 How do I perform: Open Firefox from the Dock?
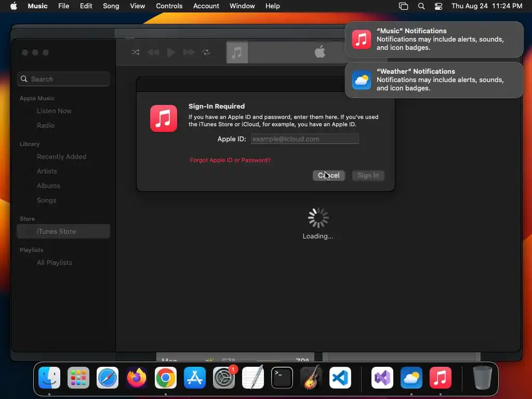[137, 378]
